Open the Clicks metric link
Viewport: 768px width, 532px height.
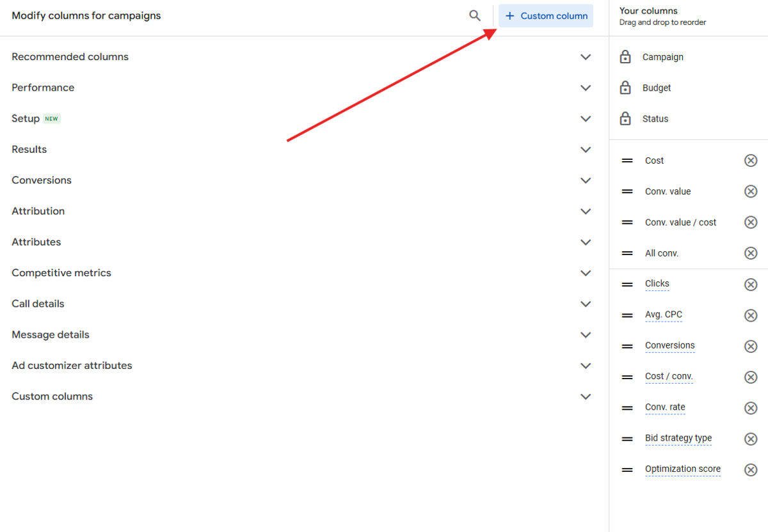pos(657,284)
